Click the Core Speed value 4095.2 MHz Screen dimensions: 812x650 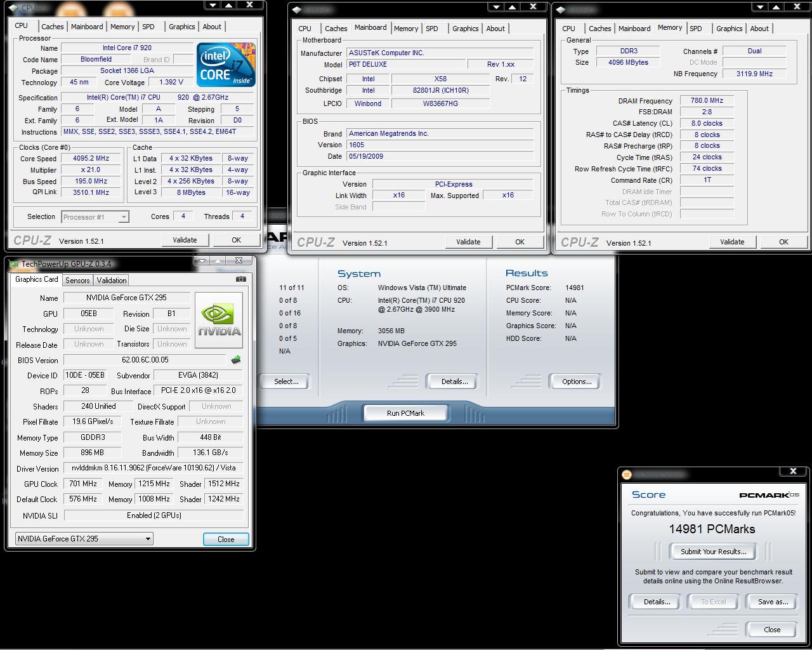point(91,159)
